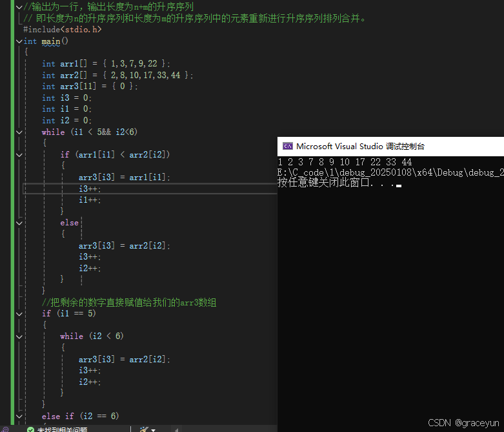Click the first comment line 输出为一行

pyautogui.click(x=108, y=6)
